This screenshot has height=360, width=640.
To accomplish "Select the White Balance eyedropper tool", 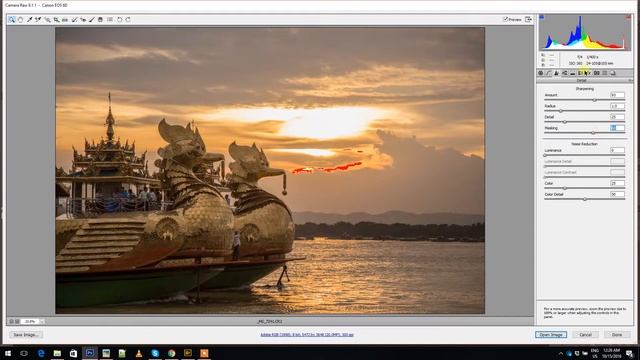I will point(29,20).
